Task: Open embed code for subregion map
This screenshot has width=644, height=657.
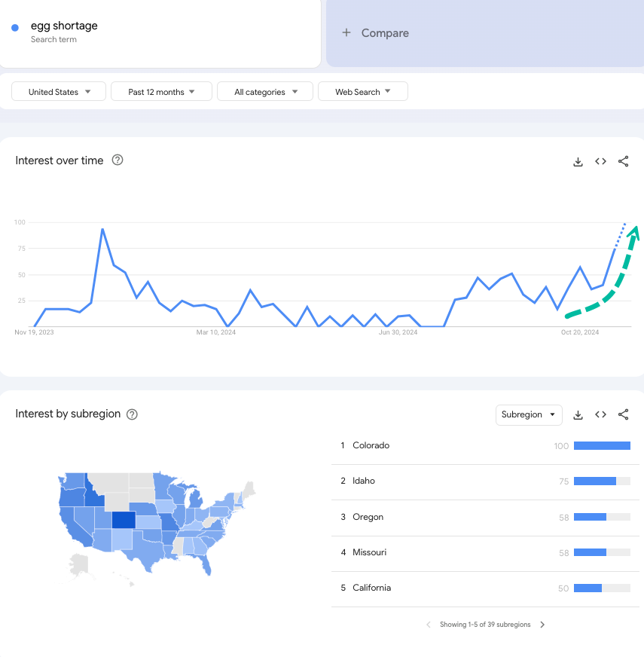Action: point(600,414)
